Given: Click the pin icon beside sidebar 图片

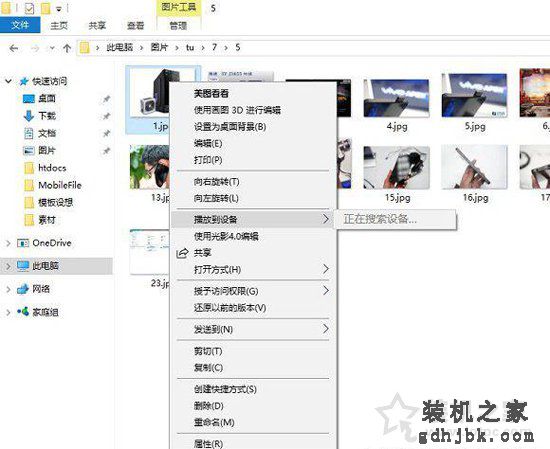Looking at the screenshot, I should (x=106, y=151).
